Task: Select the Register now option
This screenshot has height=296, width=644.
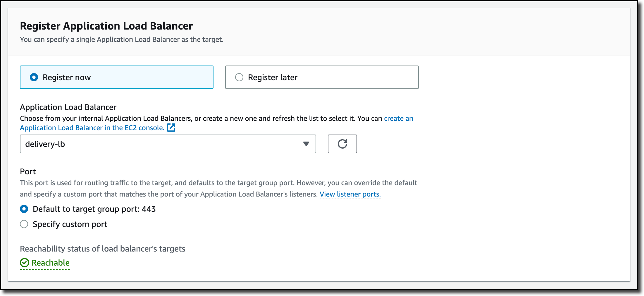Action: 116,77
